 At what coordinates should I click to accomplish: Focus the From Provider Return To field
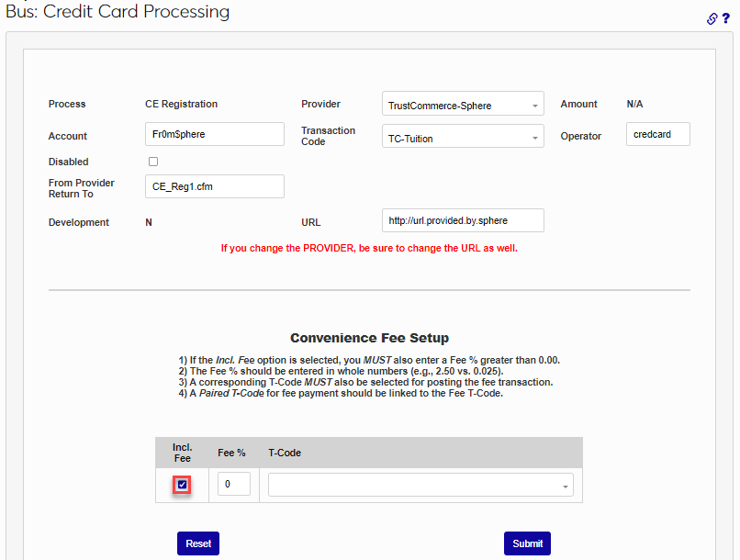[x=215, y=186]
